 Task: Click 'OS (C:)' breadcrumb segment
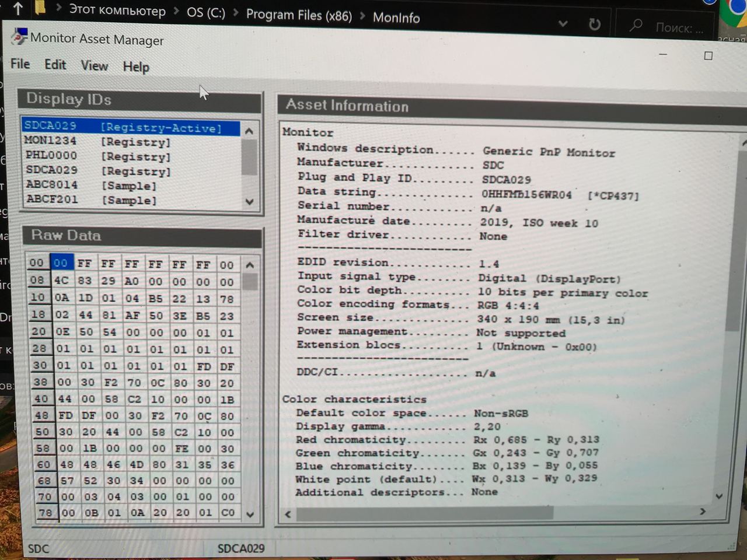pos(205,12)
